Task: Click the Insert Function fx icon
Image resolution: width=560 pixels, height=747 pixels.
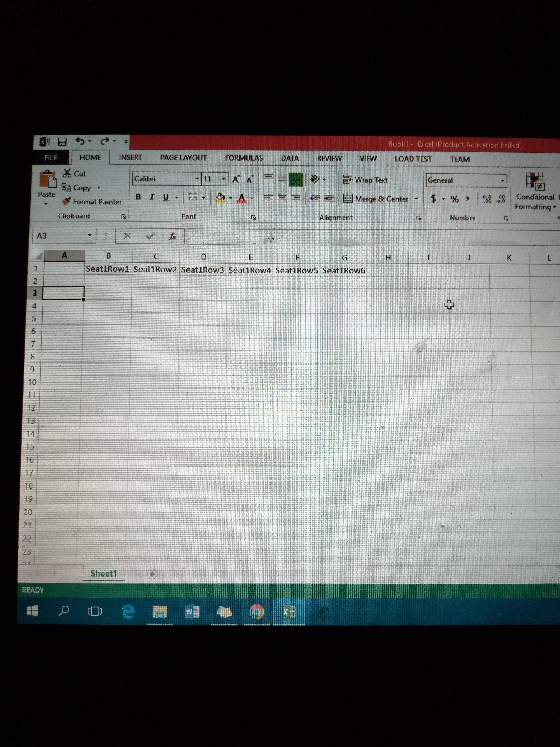Action: [172, 236]
